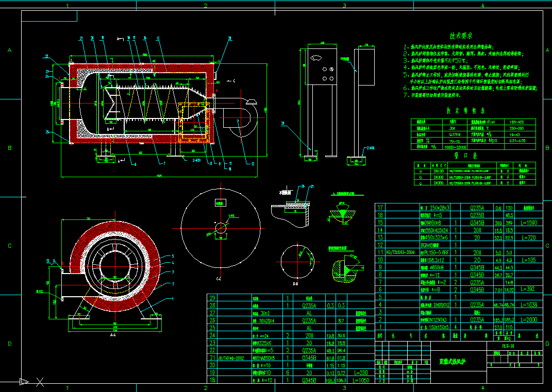
Task: Click the B-B section view label
Action: tap(296, 284)
